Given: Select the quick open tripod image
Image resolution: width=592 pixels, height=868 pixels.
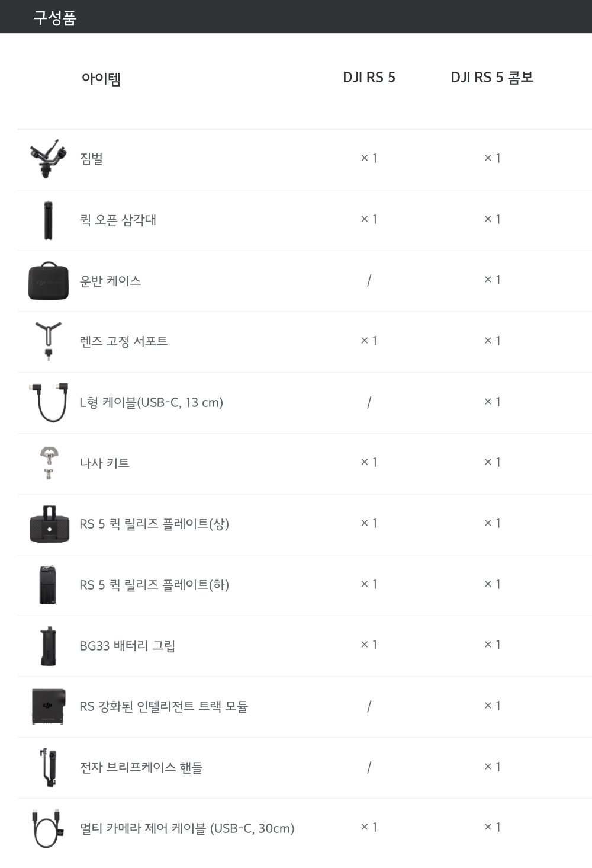Looking at the screenshot, I should [48, 220].
